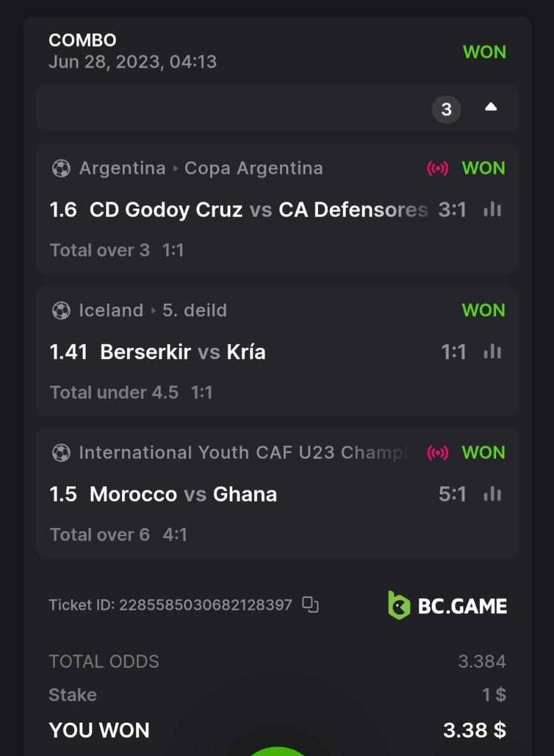Open stats chart icon for Berserkir vs Kría
554x756 pixels.
coord(492,352)
